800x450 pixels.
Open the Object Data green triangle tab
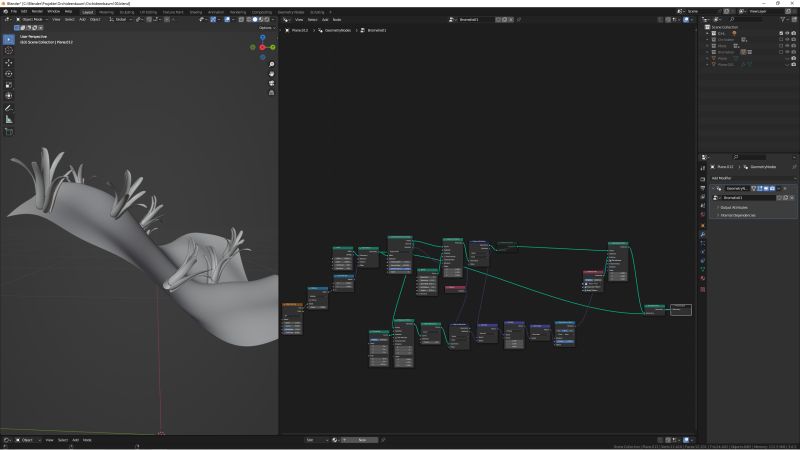[703, 269]
